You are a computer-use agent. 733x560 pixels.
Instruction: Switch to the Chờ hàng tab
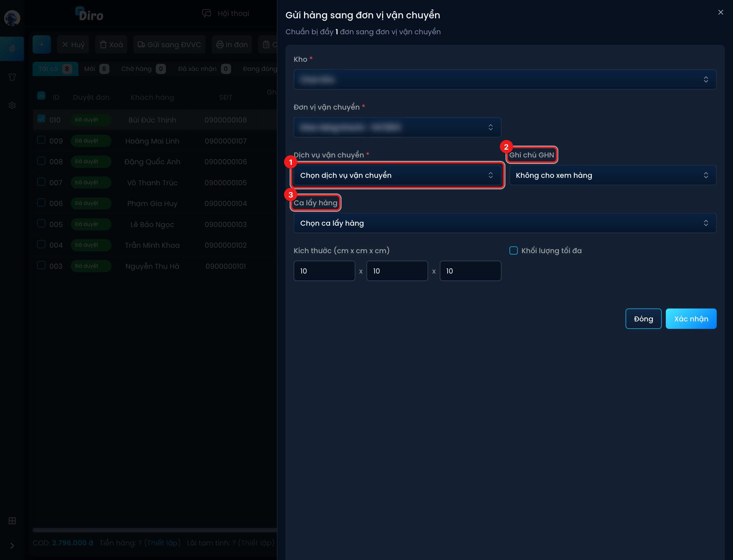tap(143, 69)
